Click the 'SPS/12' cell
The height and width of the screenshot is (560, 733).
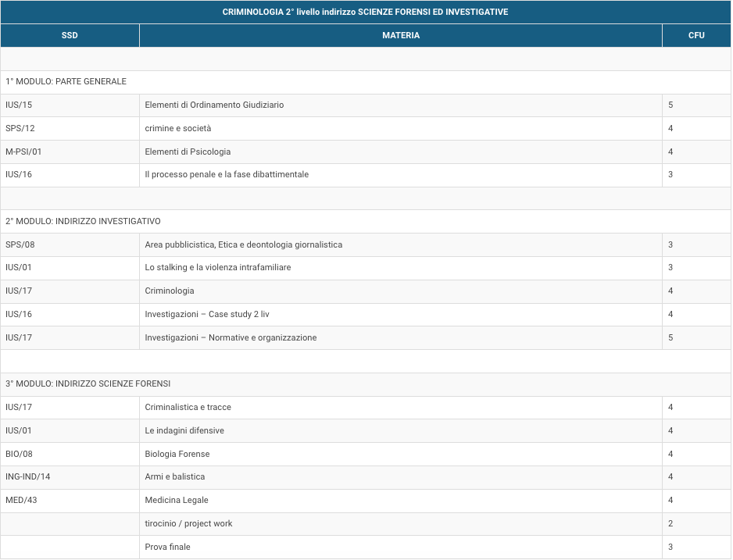(x=70, y=128)
